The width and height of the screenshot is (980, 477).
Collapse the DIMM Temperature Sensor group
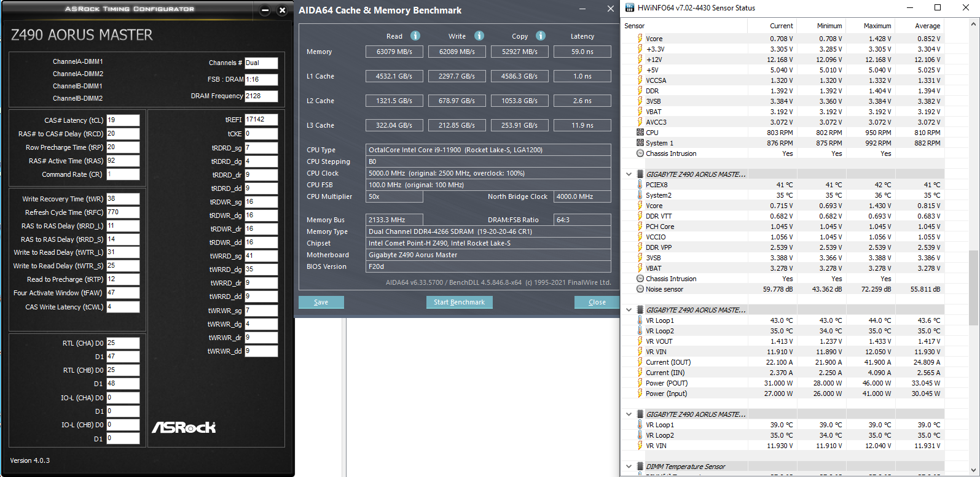pyautogui.click(x=629, y=467)
